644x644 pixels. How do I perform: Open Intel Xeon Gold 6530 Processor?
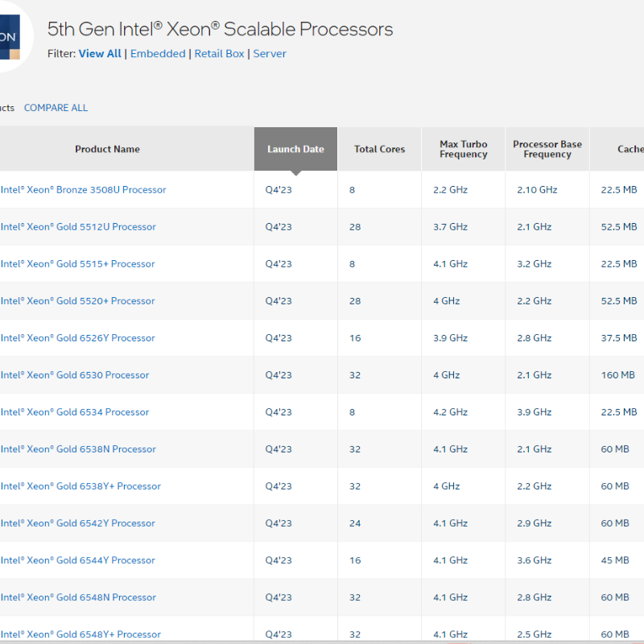(75, 375)
